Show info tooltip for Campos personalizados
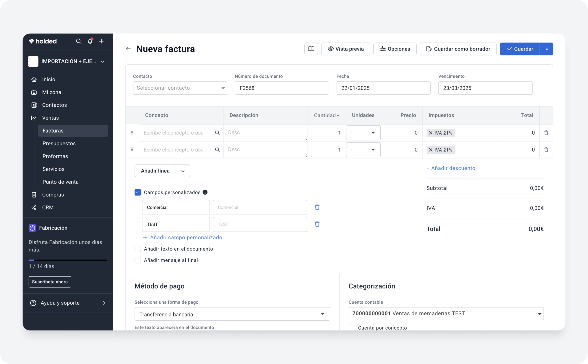The height and width of the screenshot is (364, 588). (205, 192)
